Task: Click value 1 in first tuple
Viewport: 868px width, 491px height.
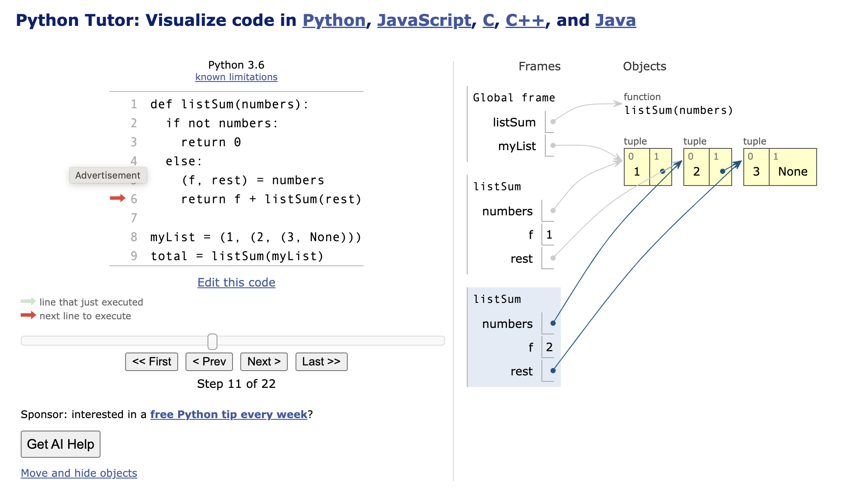Action: pos(637,172)
